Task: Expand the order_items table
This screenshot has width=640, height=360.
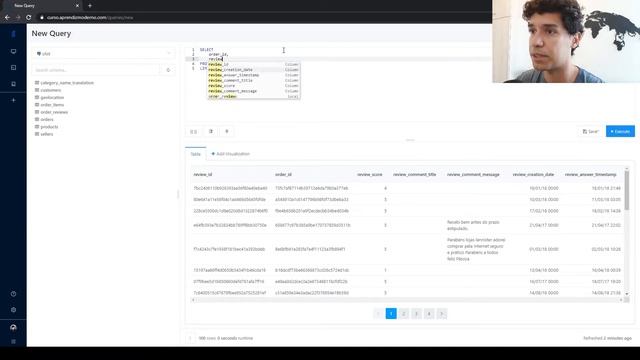Action: click(x=52, y=105)
